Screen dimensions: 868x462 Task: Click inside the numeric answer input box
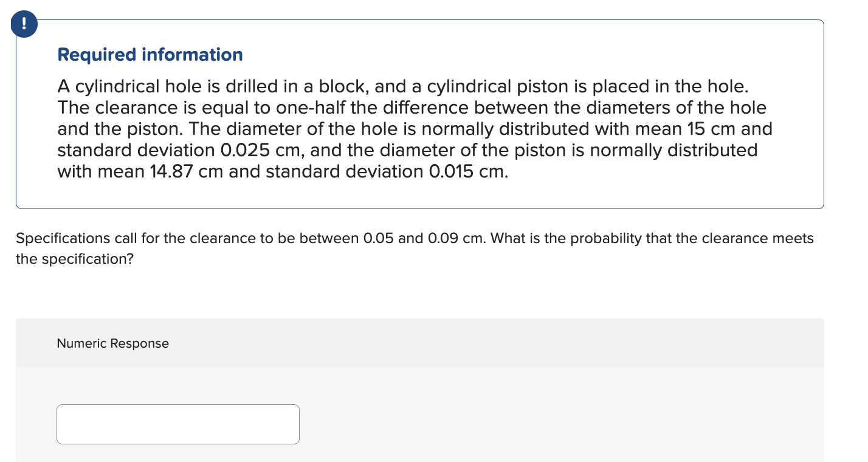pyautogui.click(x=177, y=424)
